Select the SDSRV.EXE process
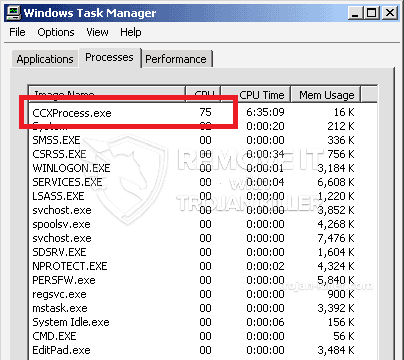The image size is (404, 360). point(59,252)
